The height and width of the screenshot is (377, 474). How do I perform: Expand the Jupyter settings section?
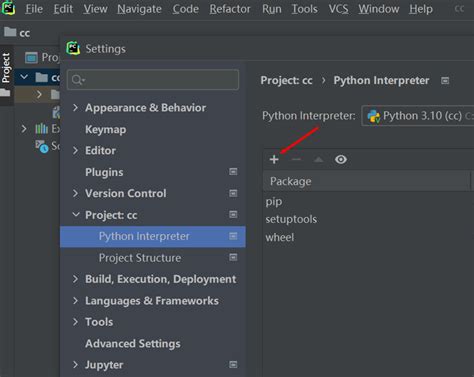[76, 365]
